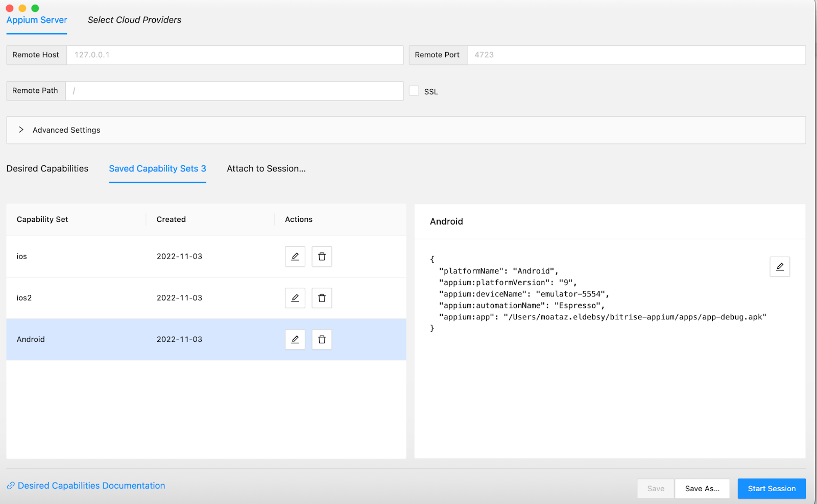Click the 2022-11-03 date in ios2 row
The image size is (817, 504).
pyautogui.click(x=179, y=298)
